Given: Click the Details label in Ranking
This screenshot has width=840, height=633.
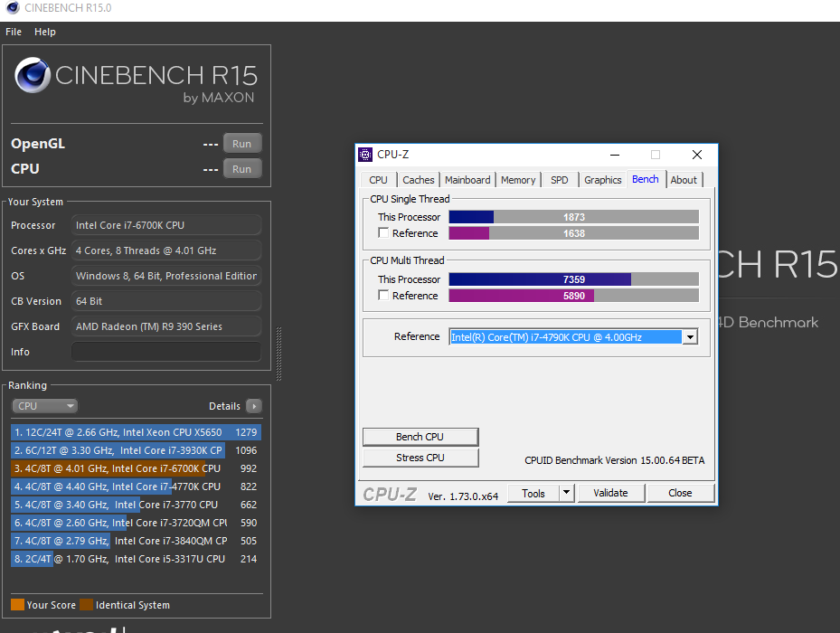Looking at the screenshot, I should coord(224,406).
